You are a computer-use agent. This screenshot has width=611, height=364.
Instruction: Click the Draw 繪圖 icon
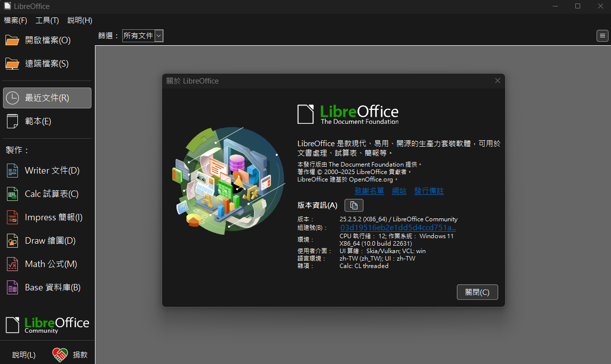pos(12,241)
